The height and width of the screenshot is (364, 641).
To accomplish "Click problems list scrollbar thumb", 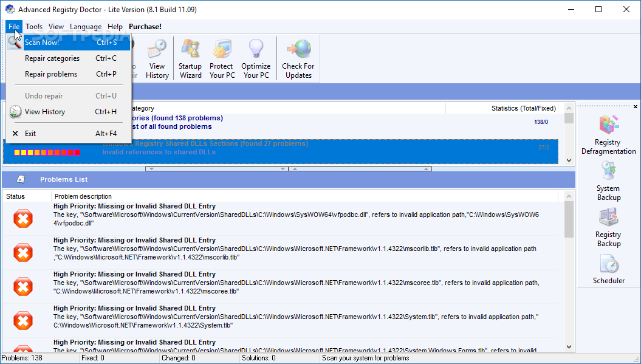I will tap(569, 219).
